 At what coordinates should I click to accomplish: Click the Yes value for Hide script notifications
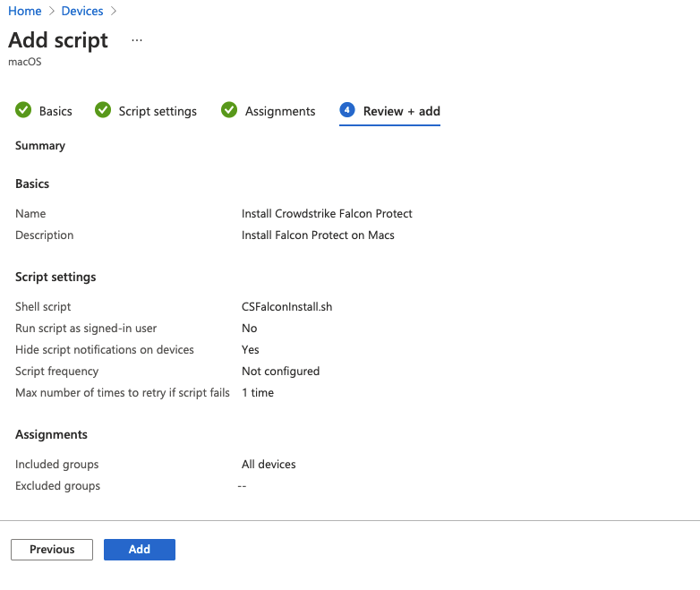point(250,350)
